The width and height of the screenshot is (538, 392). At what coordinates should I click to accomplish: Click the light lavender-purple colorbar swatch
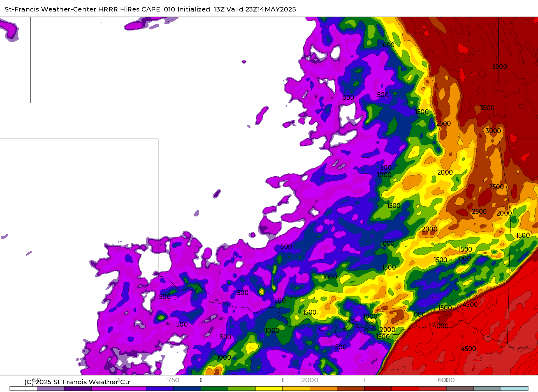(51, 389)
